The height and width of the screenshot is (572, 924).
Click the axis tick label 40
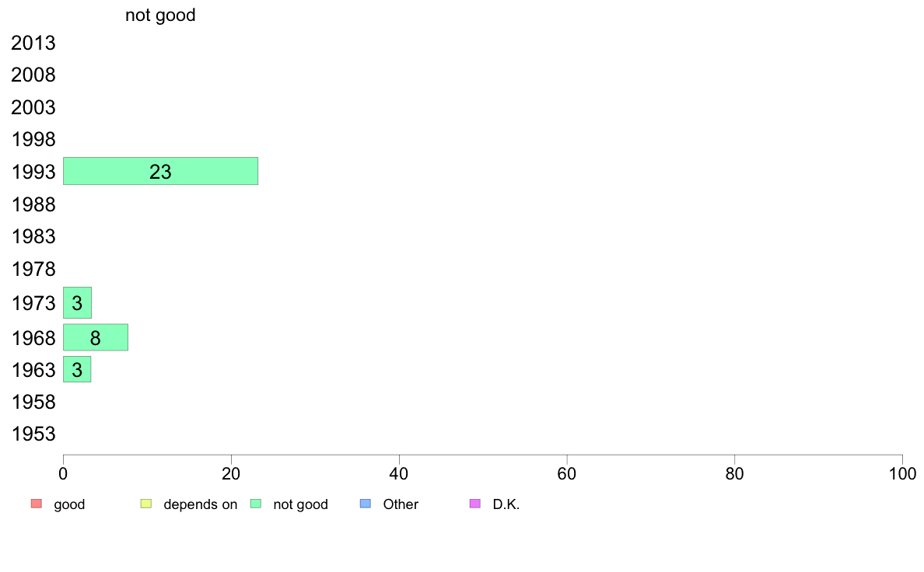(x=399, y=473)
